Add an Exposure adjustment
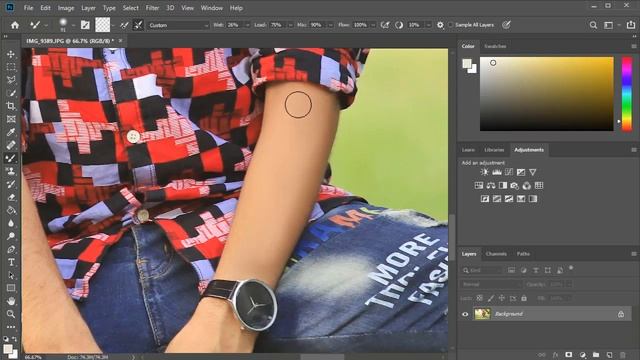640x360 pixels. coord(521,172)
